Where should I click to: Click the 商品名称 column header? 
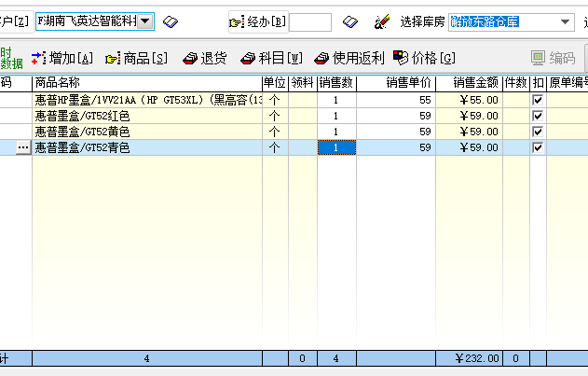(x=147, y=83)
